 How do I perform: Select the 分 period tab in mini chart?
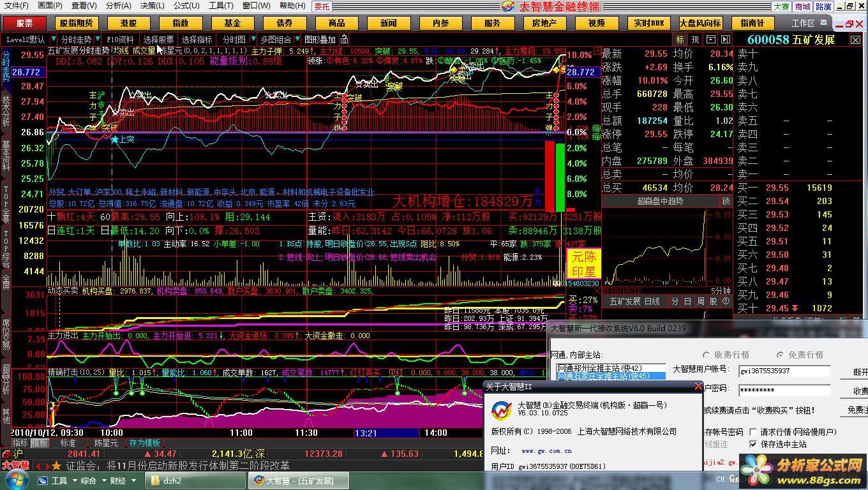(x=675, y=301)
